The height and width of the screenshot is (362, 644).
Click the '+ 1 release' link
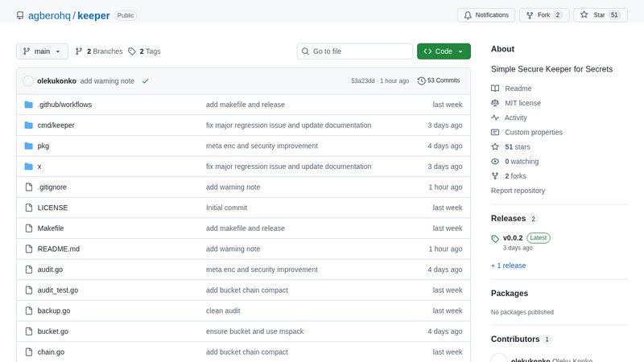508,265
